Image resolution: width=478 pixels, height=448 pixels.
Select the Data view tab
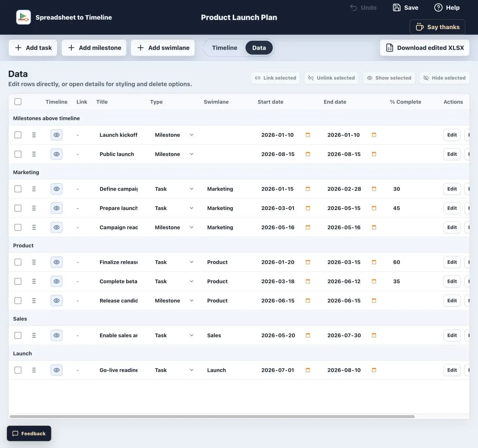259,48
